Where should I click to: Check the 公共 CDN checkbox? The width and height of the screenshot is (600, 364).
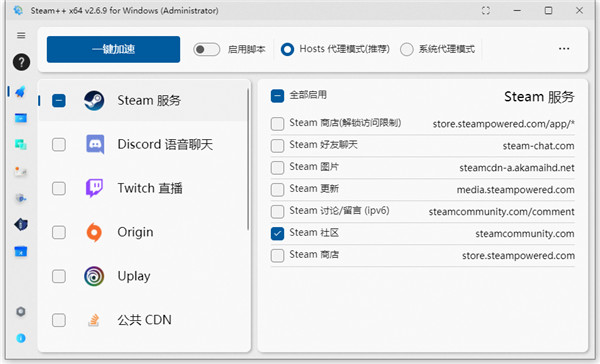(59, 320)
